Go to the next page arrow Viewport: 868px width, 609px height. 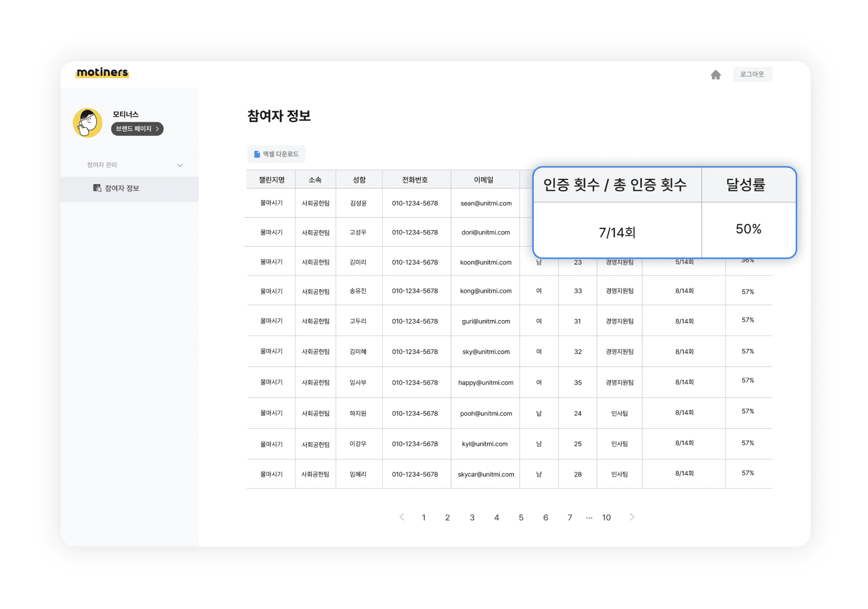point(632,517)
